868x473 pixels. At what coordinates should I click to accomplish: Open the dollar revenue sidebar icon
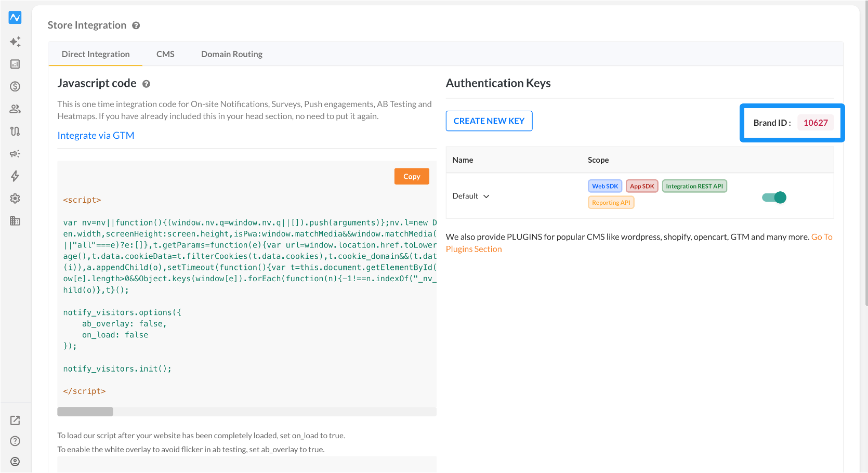click(15, 86)
